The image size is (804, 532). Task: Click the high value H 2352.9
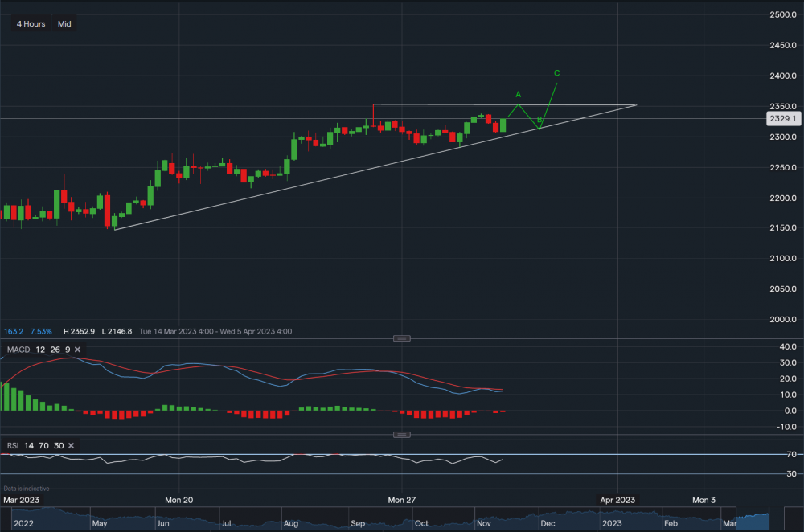(x=80, y=331)
